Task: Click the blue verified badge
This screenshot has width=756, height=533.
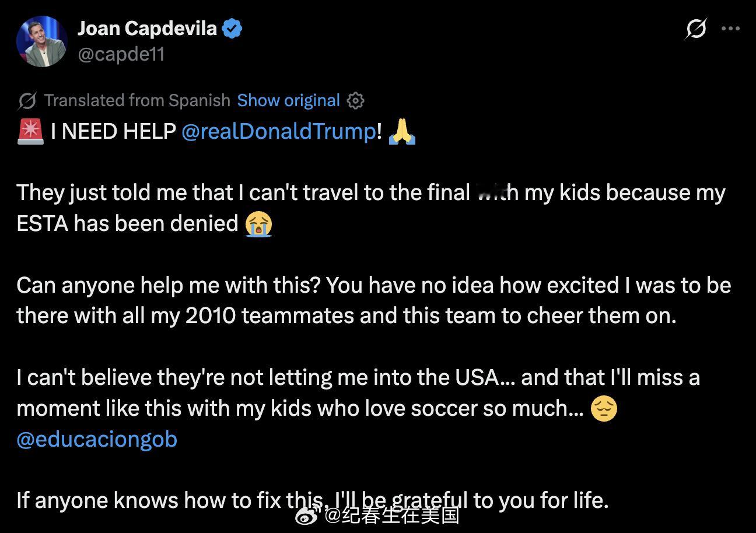Action: point(232,29)
